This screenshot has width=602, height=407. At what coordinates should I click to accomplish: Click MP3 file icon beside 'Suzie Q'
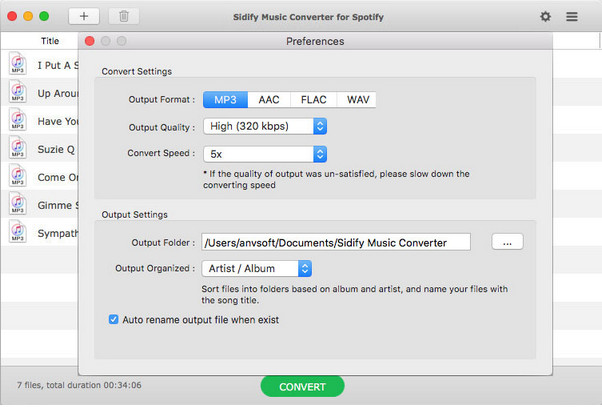18,148
